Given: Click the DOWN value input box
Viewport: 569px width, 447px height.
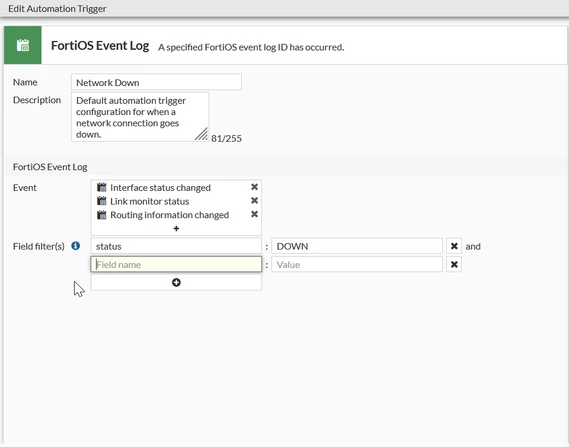Looking at the screenshot, I should point(357,246).
